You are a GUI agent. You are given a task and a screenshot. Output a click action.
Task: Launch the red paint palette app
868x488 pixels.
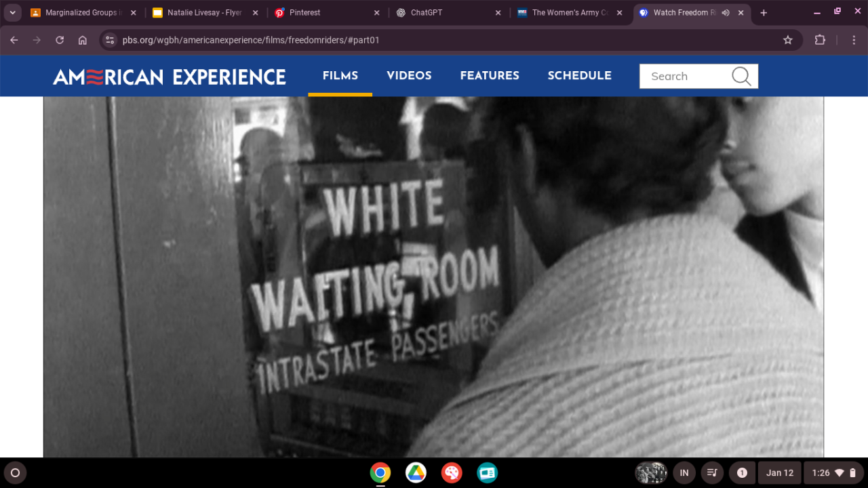(x=452, y=472)
